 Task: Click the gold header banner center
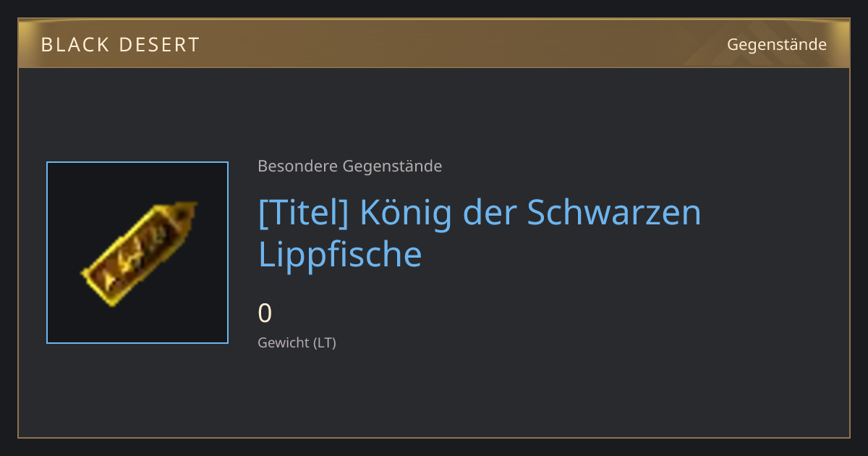click(434, 43)
